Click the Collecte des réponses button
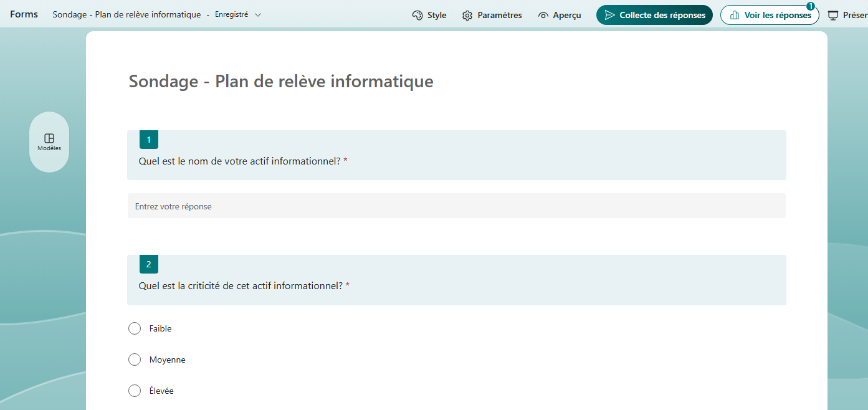This screenshot has height=410, width=868. [x=654, y=15]
